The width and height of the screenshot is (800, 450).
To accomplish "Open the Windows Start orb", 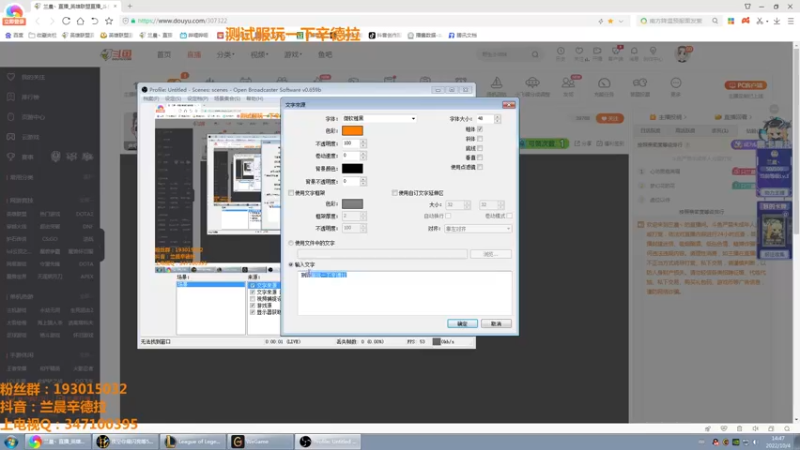I will click(11, 441).
